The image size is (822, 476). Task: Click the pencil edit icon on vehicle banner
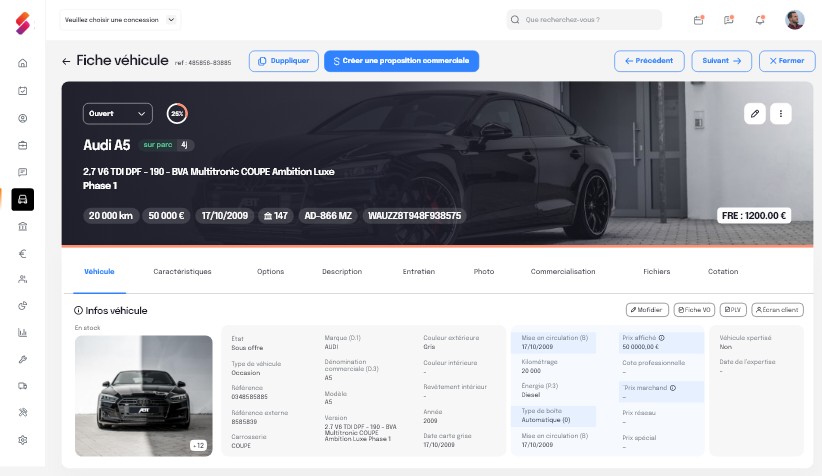tap(755, 113)
